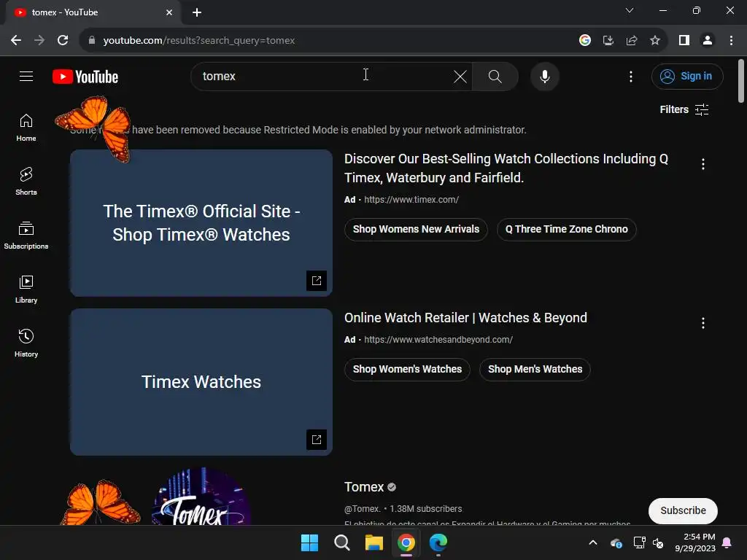747x560 pixels.
Task: Open a new browser tab
Action: pyautogui.click(x=197, y=12)
